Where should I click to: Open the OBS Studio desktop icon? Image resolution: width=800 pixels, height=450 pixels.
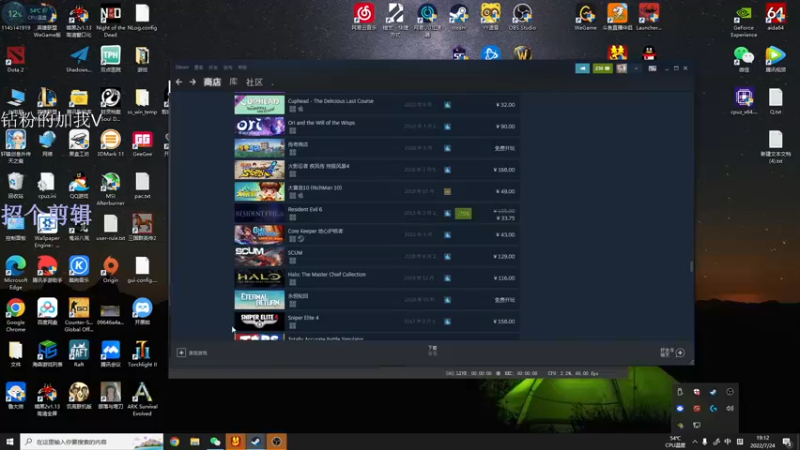(522, 17)
